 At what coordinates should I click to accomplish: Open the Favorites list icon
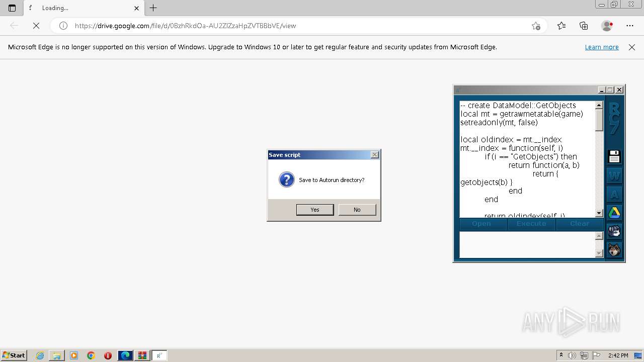561,26
